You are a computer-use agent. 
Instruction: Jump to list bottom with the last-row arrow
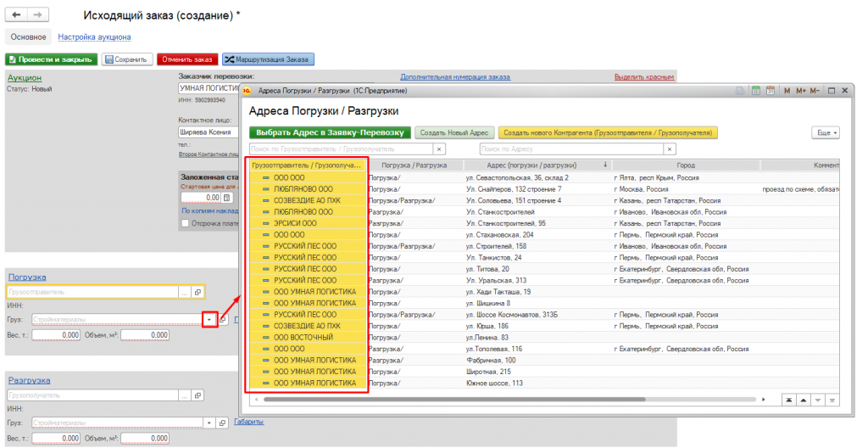click(x=832, y=400)
